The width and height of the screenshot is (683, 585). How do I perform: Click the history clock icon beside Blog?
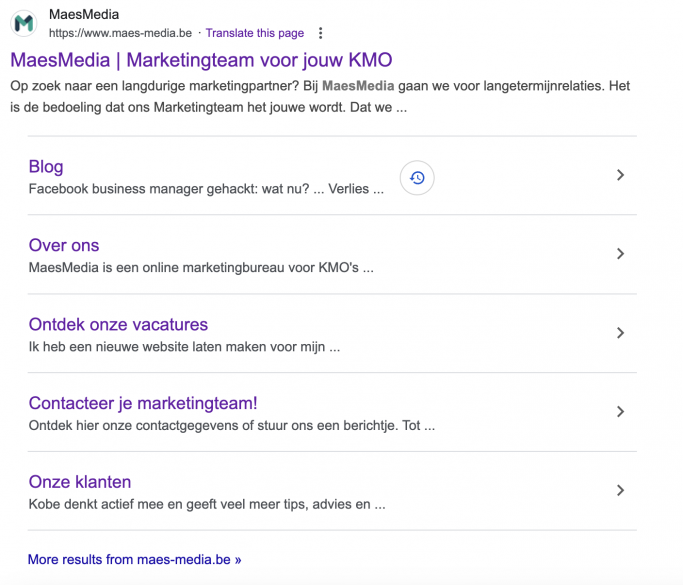pos(417,178)
